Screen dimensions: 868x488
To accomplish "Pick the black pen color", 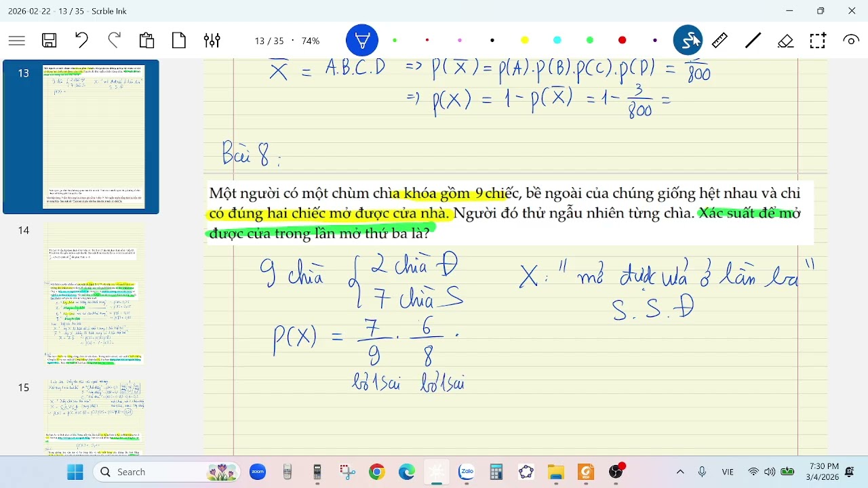I will (x=492, y=41).
